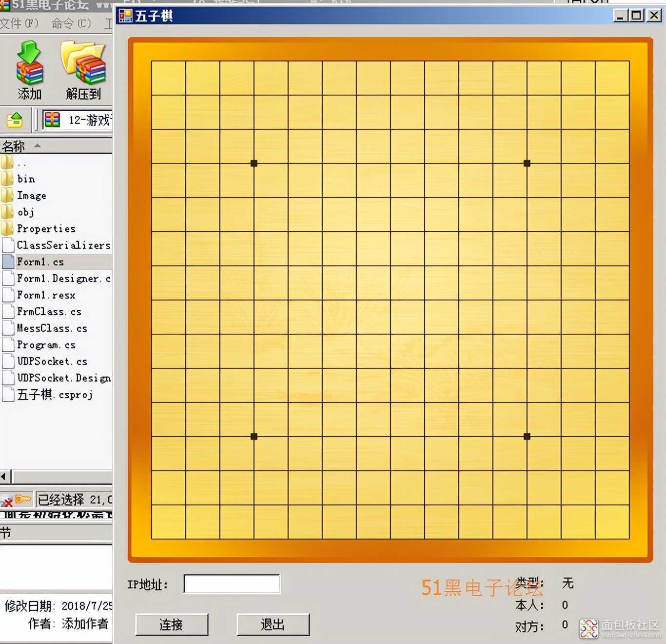Select the Program.cs file name

pos(46,345)
